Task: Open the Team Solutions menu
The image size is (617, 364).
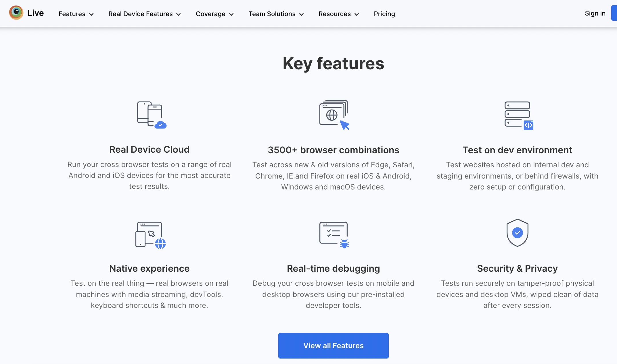Action: pos(276,14)
